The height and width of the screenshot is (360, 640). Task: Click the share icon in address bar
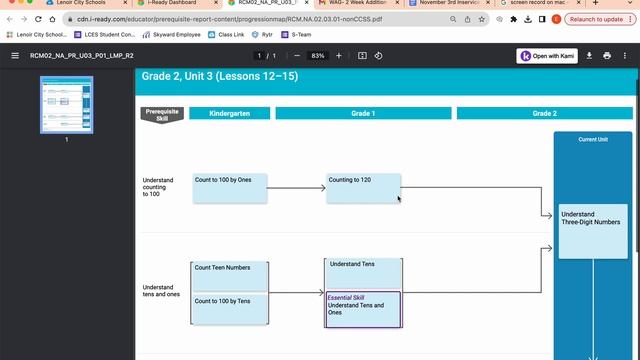click(467, 19)
